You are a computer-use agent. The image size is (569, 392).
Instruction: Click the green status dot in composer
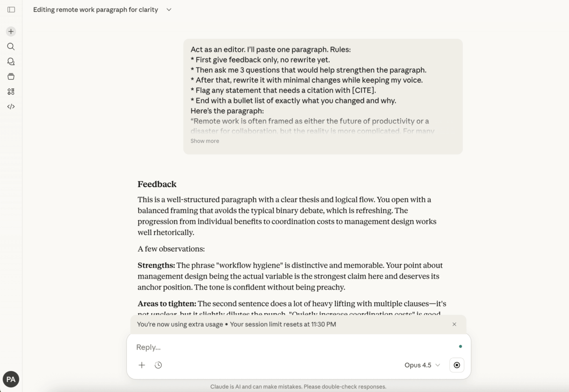point(460,347)
